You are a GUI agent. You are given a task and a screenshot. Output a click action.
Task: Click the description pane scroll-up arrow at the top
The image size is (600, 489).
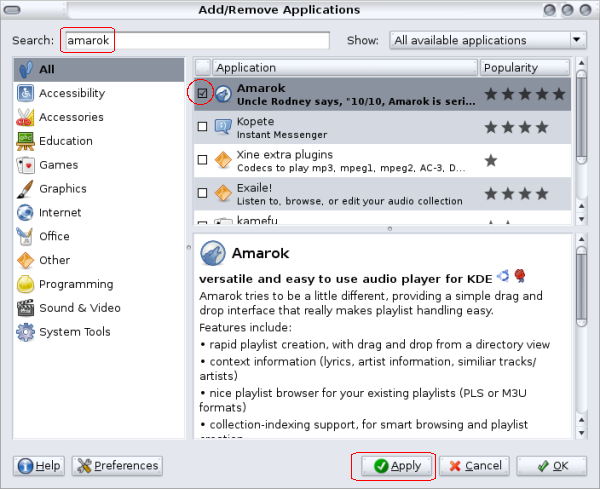(581, 239)
